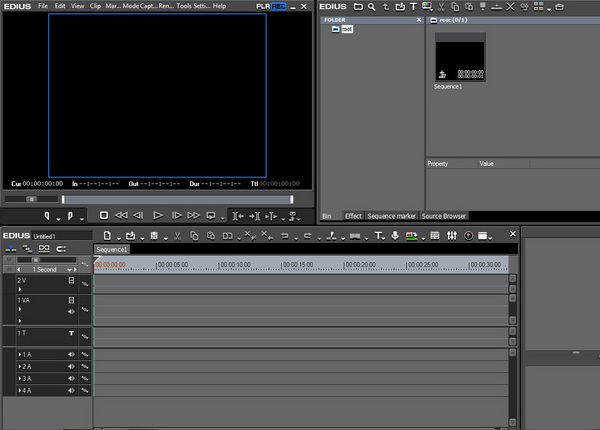Image resolution: width=600 pixels, height=430 pixels.
Task: Expand the 3 A audio track
Action: point(19,378)
